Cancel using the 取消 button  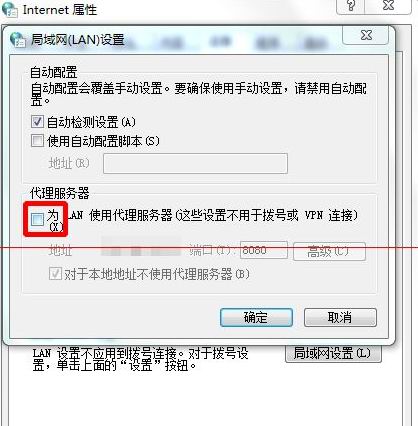[340, 317]
